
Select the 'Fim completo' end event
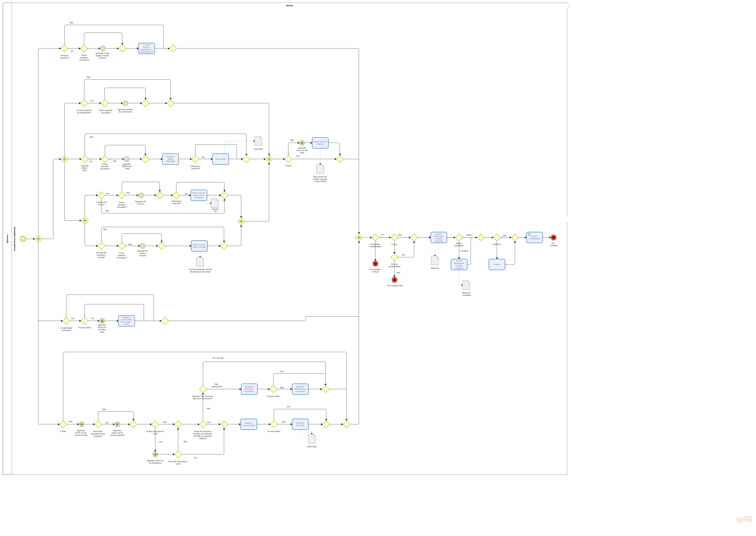point(553,237)
